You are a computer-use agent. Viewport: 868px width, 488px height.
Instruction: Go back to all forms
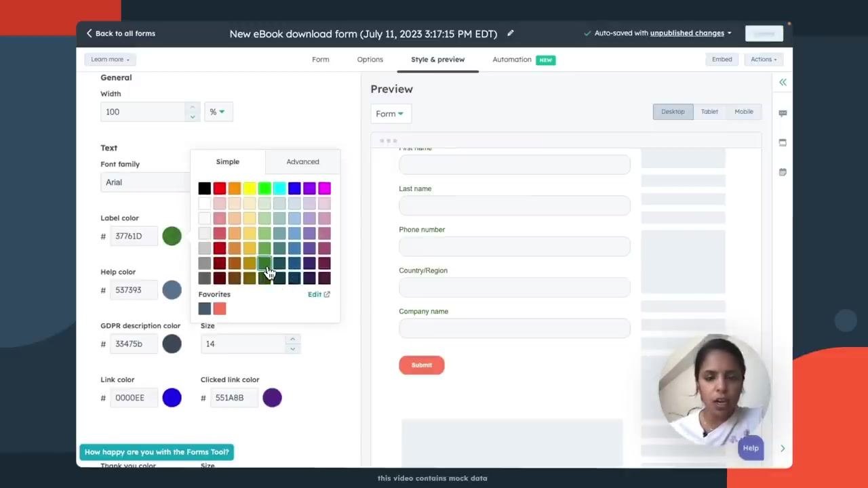(x=121, y=33)
